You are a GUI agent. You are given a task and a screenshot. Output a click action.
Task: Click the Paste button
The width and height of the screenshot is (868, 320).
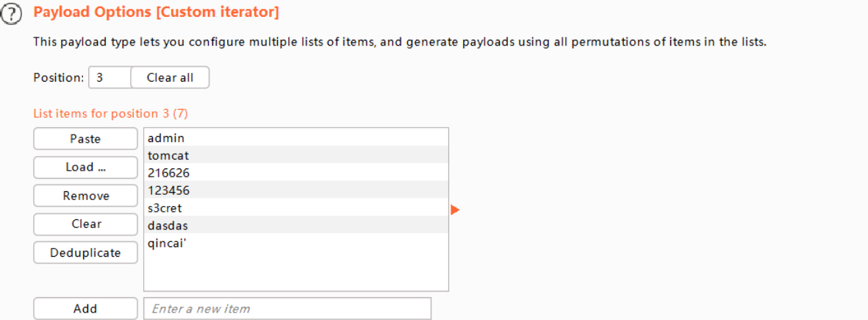click(85, 139)
